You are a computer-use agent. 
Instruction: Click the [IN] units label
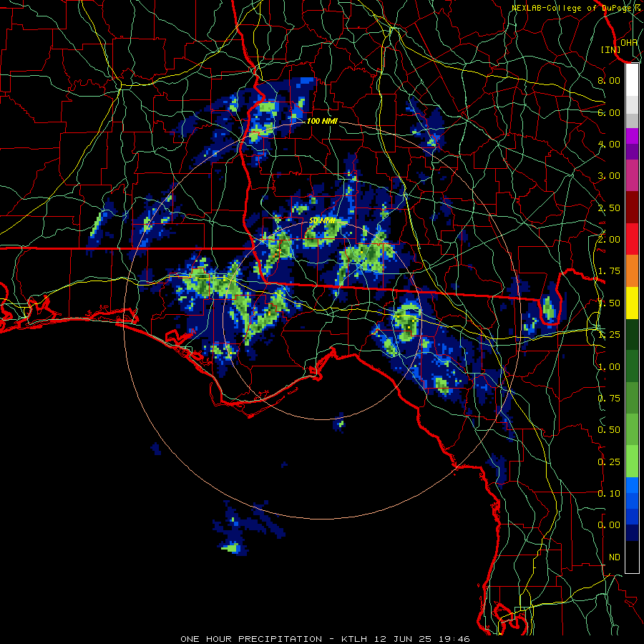[x=611, y=49]
